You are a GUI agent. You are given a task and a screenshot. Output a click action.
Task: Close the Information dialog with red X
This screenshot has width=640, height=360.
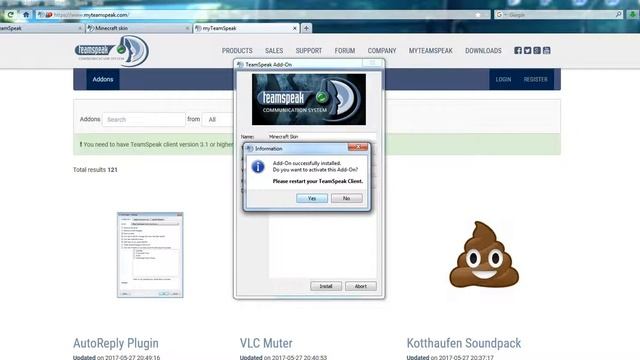(358, 147)
